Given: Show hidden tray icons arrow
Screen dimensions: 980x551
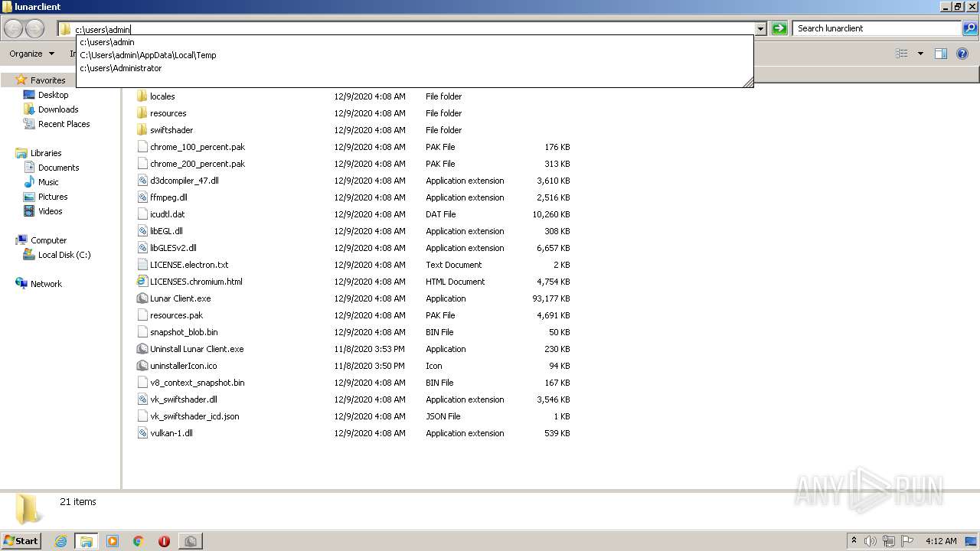Looking at the screenshot, I should point(854,541).
